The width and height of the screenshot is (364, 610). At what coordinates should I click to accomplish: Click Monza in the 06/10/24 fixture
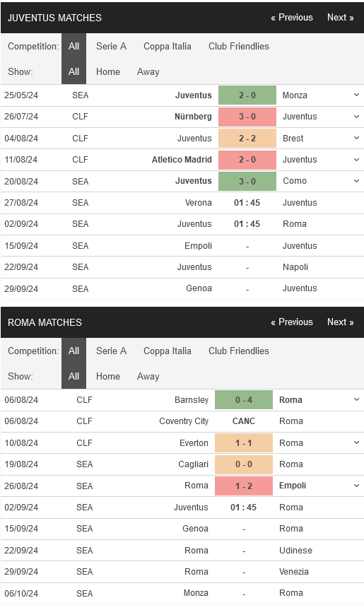click(x=196, y=593)
